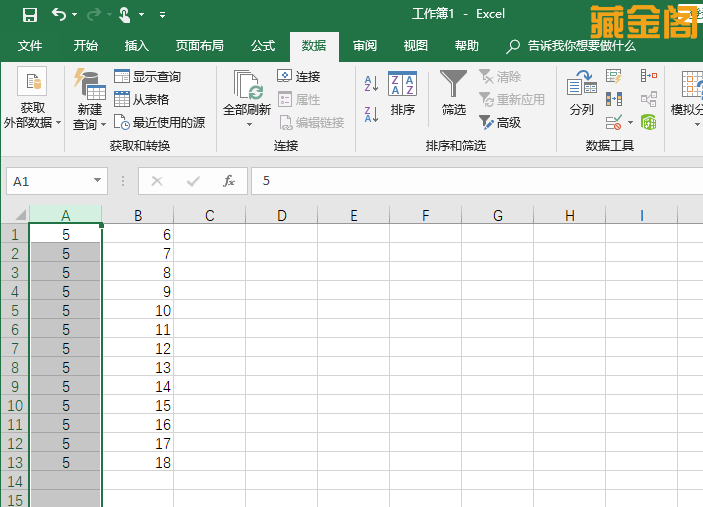Switch to the 视图 tab
This screenshot has height=507, width=703.
click(416, 46)
